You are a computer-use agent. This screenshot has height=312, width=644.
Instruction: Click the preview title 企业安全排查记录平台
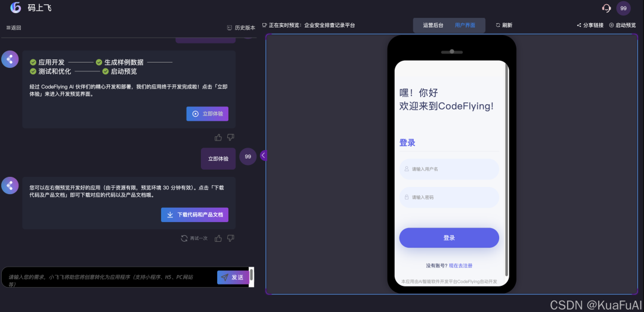(x=329, y=26)
